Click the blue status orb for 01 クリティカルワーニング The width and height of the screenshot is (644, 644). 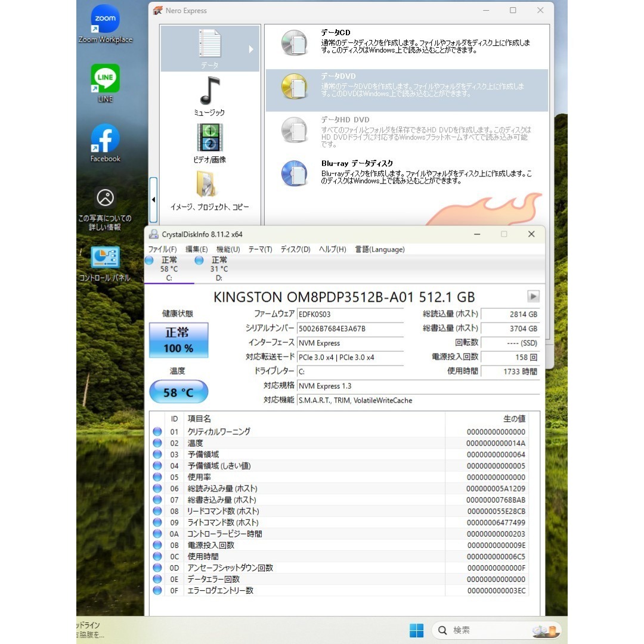[x=157, y=432]
